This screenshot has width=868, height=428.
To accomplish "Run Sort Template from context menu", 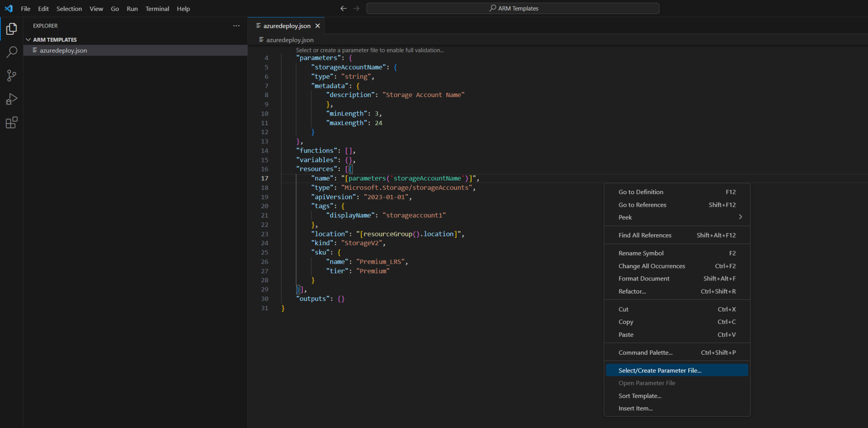I will click(640, 395).
